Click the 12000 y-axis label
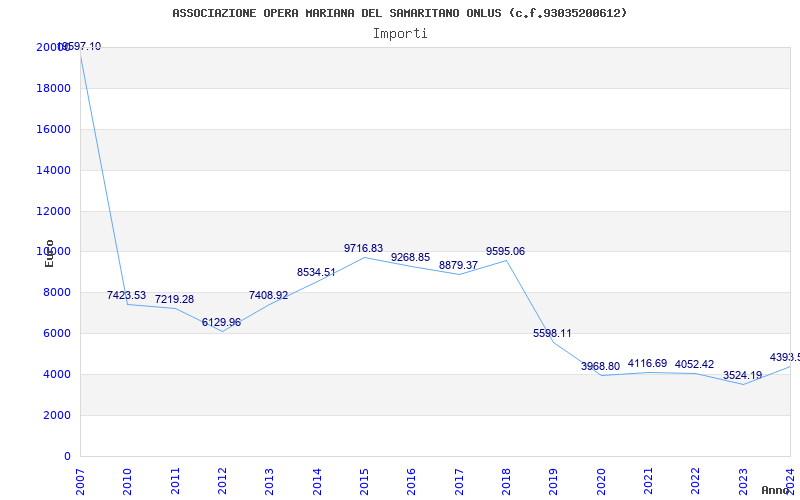This screenshot has width=800, height=500. [x=54, y=211]
